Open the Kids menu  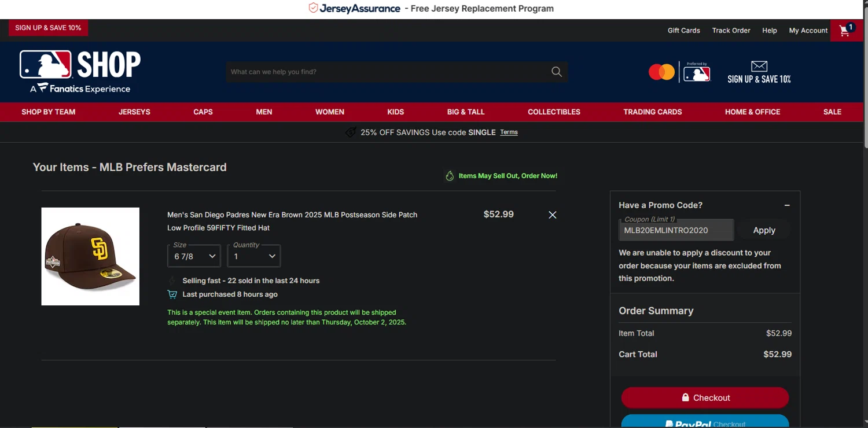click(396, 112)
